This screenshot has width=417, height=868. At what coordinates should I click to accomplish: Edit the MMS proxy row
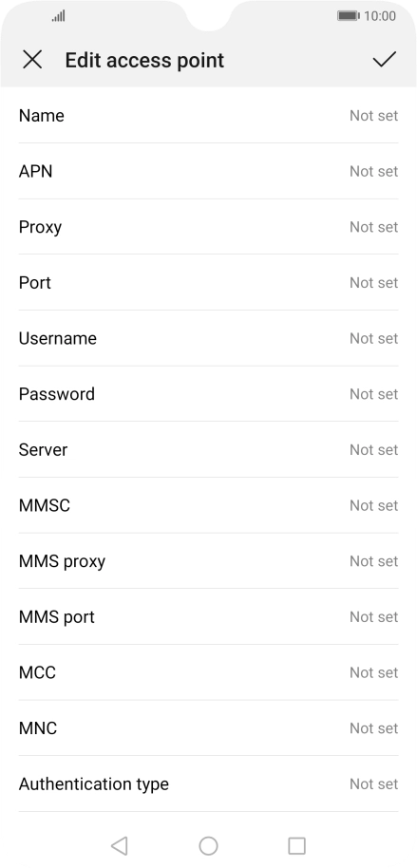208,560
